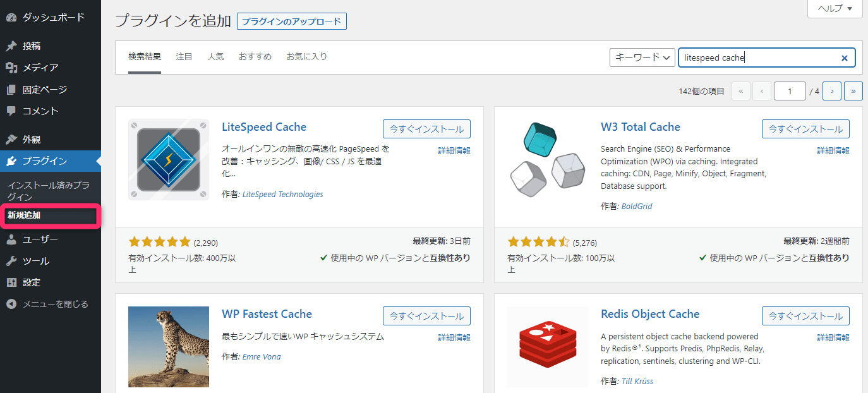Select the 投稿 (Posts) pin icon
Screen dimensions: 868x393
(x=11, y=45)
